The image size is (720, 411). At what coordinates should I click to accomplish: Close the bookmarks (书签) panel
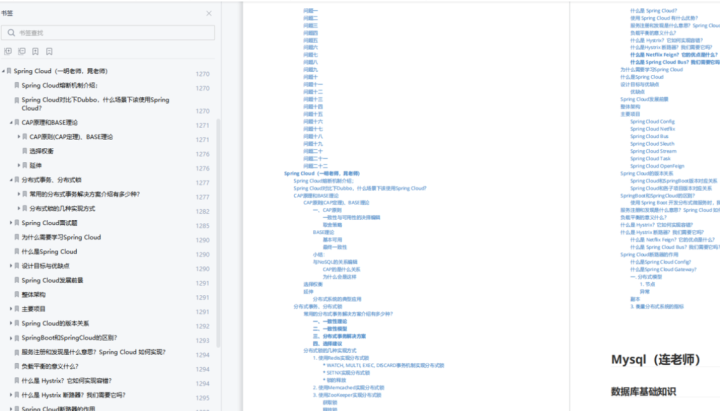point(209,14)
